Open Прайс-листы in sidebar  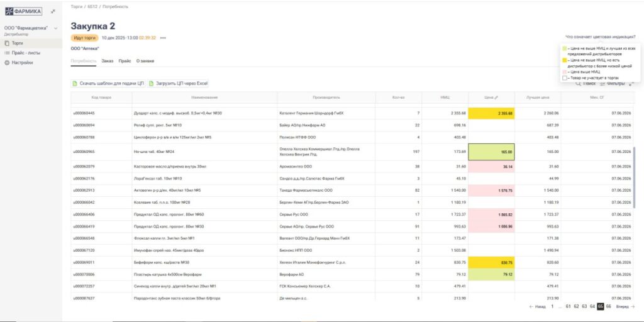click(x=25, y=53)
